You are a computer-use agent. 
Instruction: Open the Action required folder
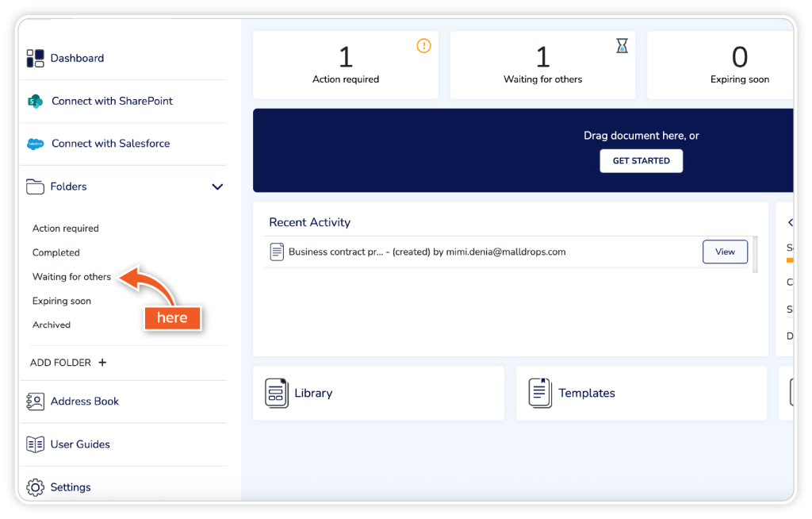(x=66, y=229)
